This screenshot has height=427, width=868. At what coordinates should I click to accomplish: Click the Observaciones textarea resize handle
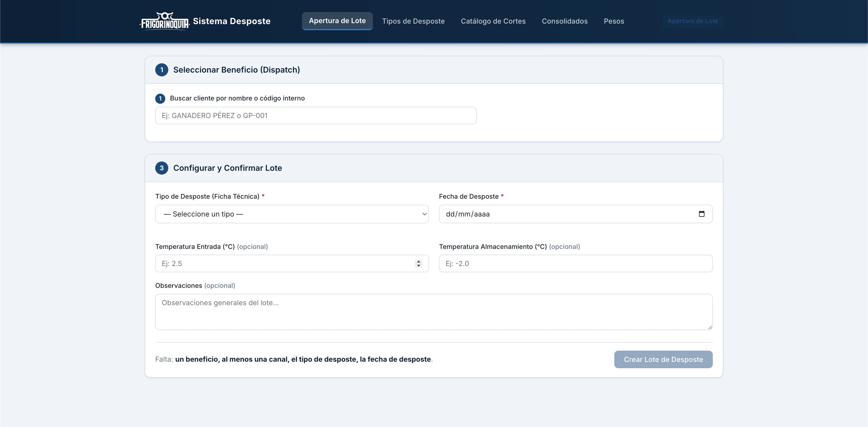click(x=710, y=327)
